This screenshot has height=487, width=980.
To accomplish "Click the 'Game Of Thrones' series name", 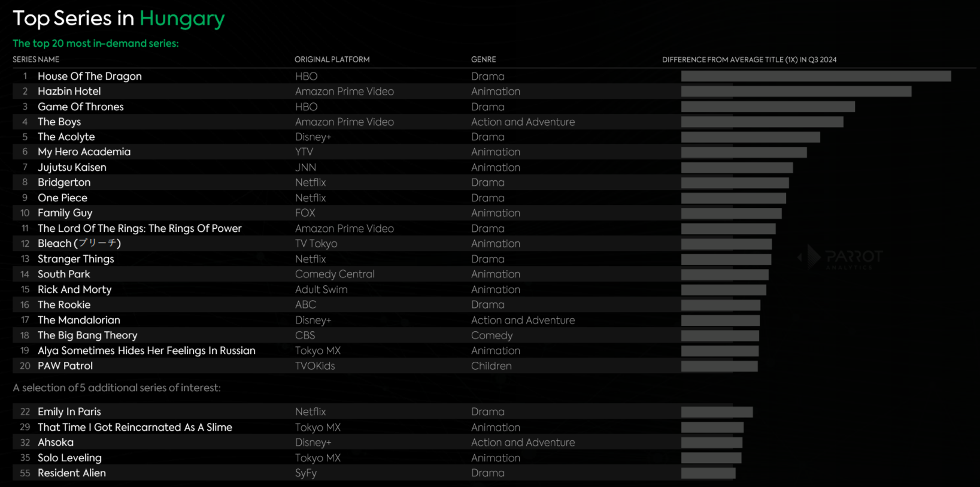I will [x=81, y=107].
